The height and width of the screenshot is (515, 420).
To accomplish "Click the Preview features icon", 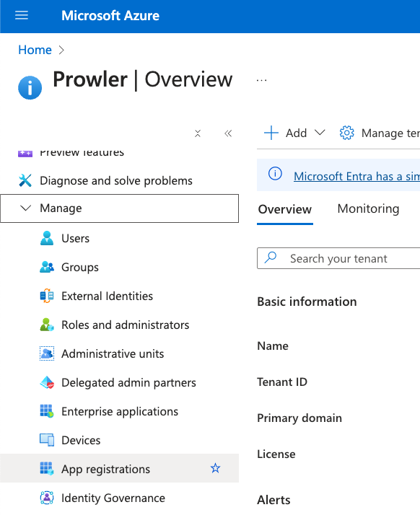I will [x=25, y=153].
